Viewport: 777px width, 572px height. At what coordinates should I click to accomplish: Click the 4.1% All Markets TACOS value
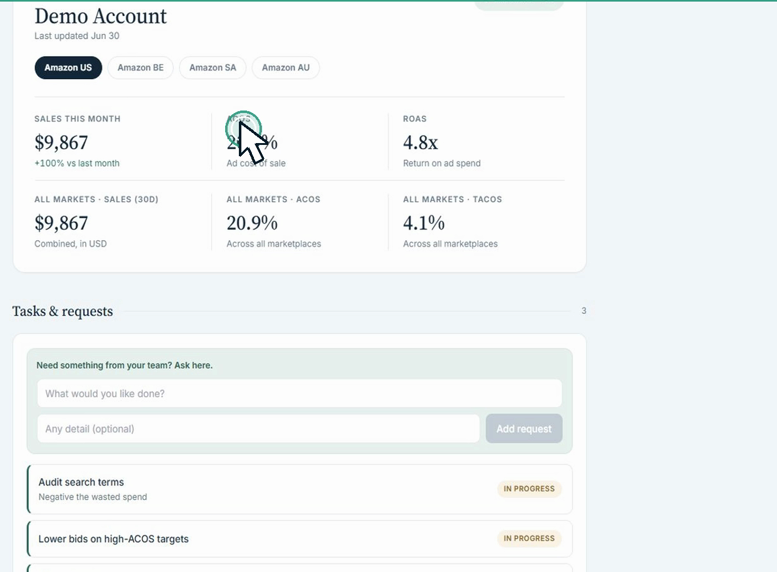[424, 223]
